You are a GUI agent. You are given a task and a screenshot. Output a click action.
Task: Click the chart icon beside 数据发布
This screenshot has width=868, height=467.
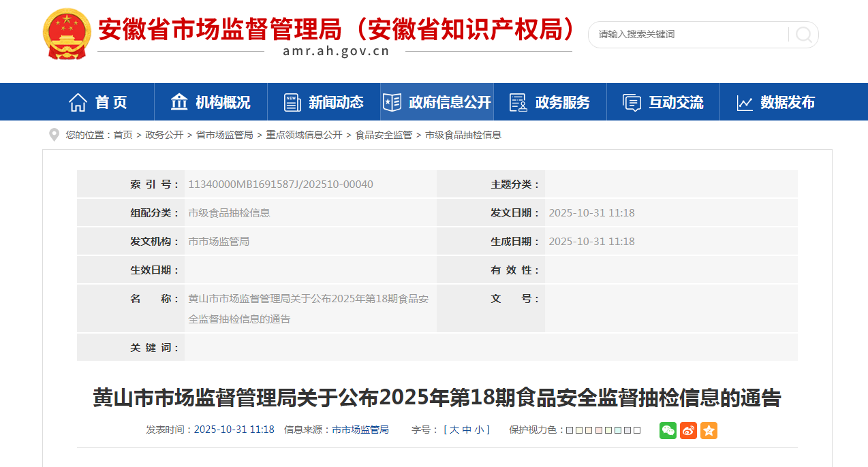tap(745, 103)
